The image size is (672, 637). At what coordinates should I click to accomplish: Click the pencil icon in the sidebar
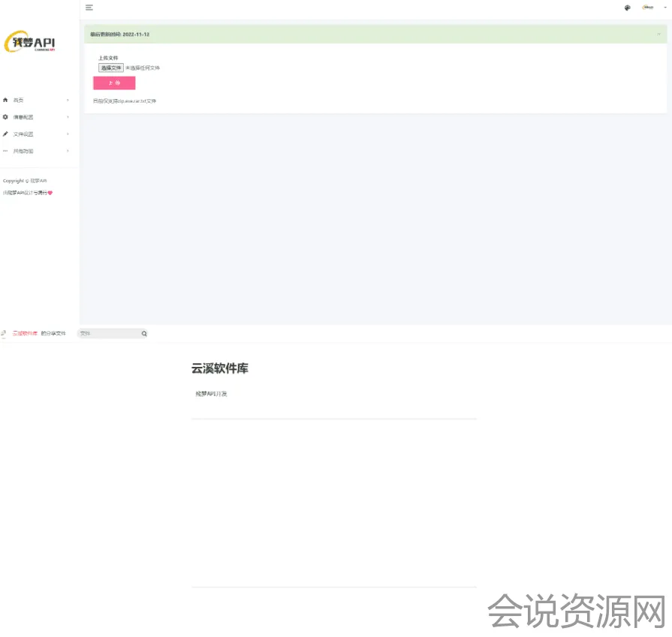click(x=6, y=134)
